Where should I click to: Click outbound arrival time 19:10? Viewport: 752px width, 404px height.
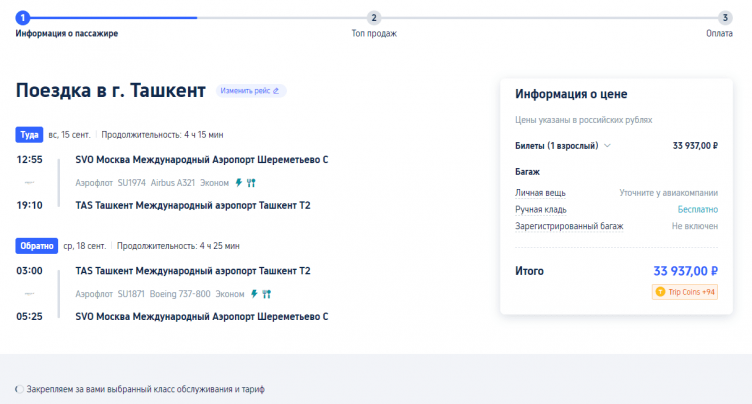30,205
